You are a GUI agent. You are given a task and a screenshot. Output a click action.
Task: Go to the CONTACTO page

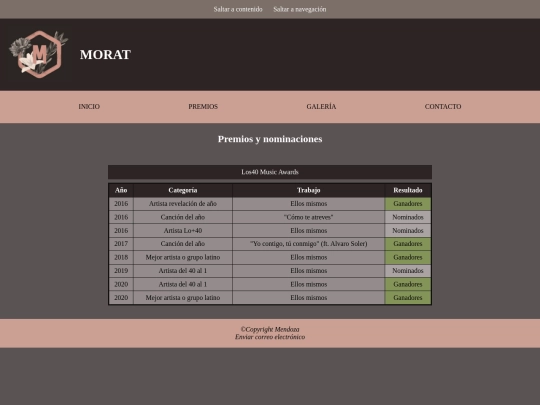[443, 106]
